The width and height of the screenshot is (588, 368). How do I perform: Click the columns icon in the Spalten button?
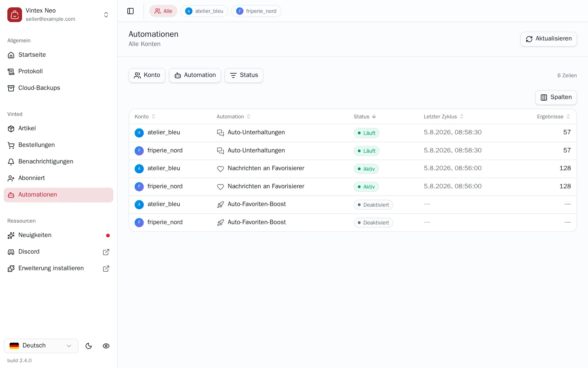(544, 98)
